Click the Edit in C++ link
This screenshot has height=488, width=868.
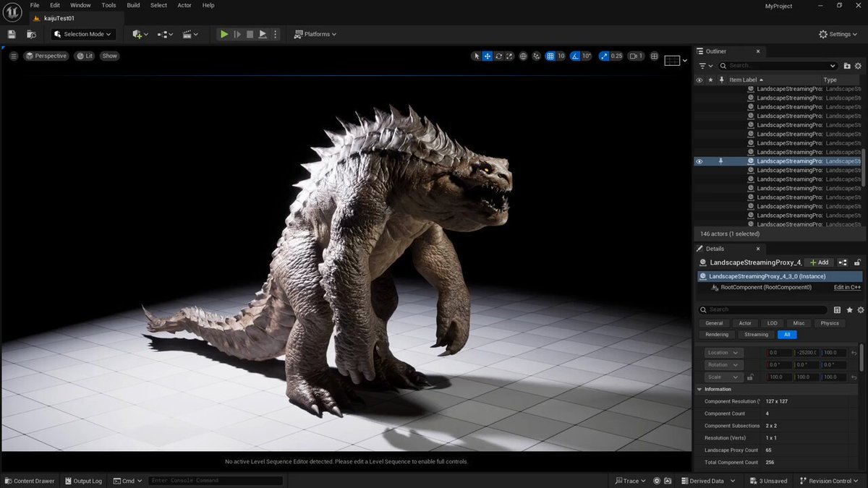tap(847, 287)
